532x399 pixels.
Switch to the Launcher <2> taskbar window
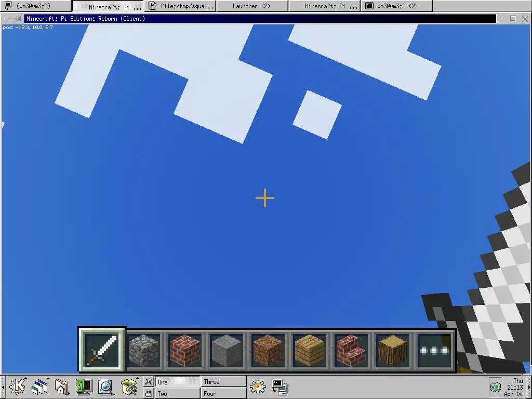point(252,6)
